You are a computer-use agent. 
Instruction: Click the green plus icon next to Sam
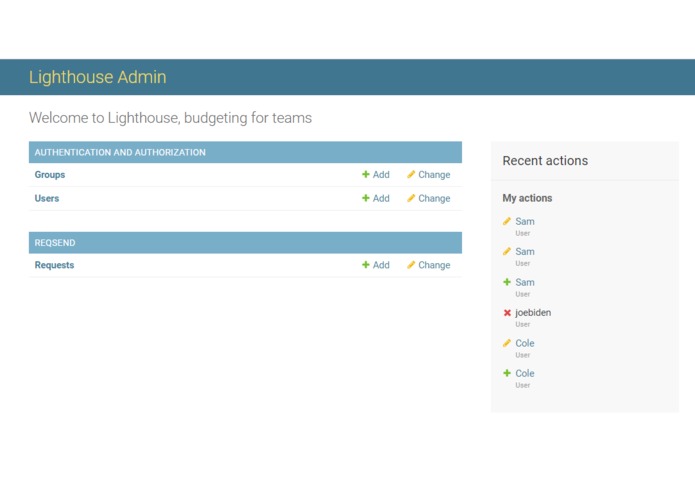click(507, 282)
